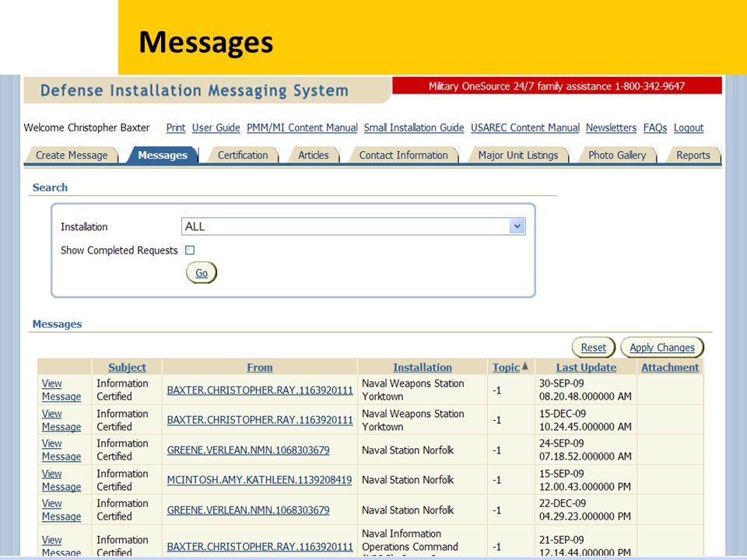Open the FAQs link

point(655,128)
